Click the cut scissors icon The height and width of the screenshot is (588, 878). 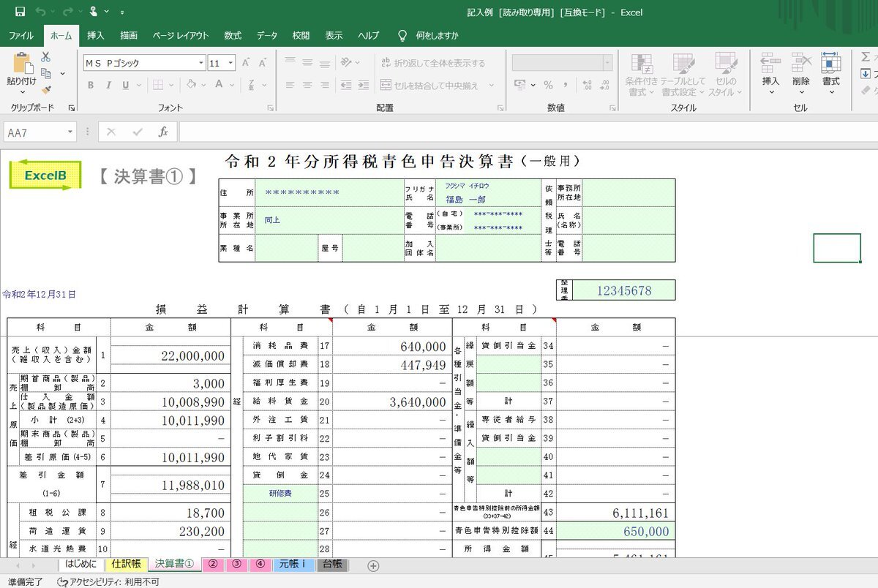click(x=46, y=57)
